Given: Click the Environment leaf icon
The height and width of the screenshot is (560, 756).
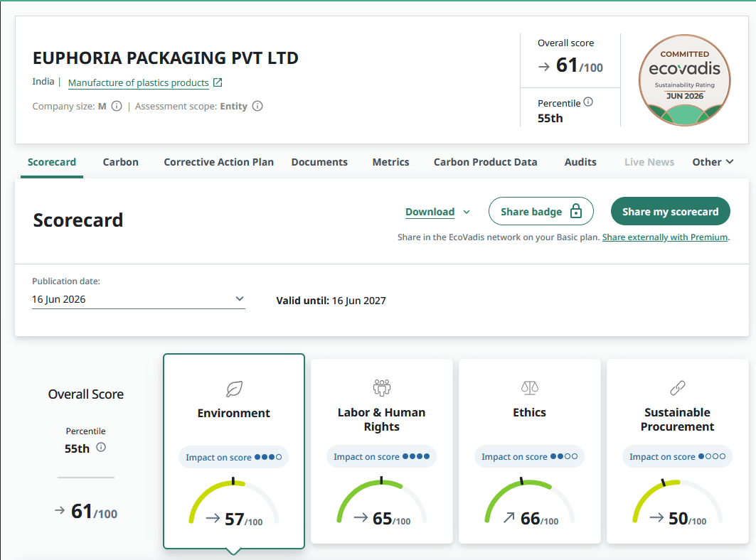Looking at the screenshot, I should [234, 389].
